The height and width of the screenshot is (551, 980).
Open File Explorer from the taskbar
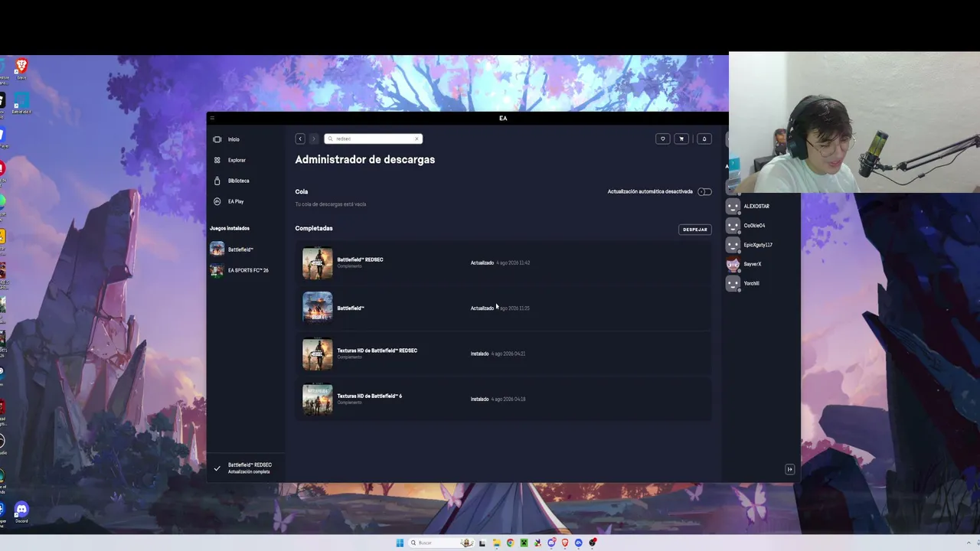pyautogui.click(x=496, y=543)
